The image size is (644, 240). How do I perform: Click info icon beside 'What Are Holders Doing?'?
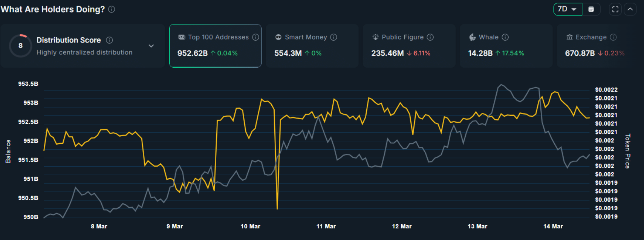pos(112,9)
